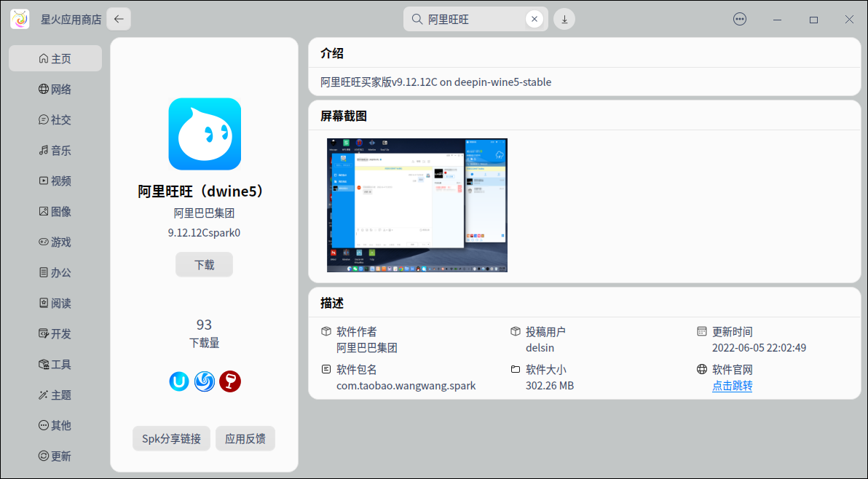Click the 阿里旺旺 search input field
This screenshot has width=868, height=479.
tap(475, 20)
